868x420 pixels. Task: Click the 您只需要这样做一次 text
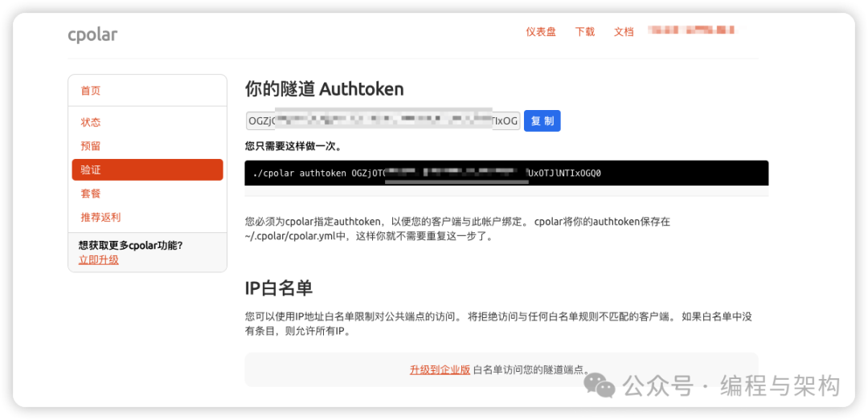click(x=293, y=147)
